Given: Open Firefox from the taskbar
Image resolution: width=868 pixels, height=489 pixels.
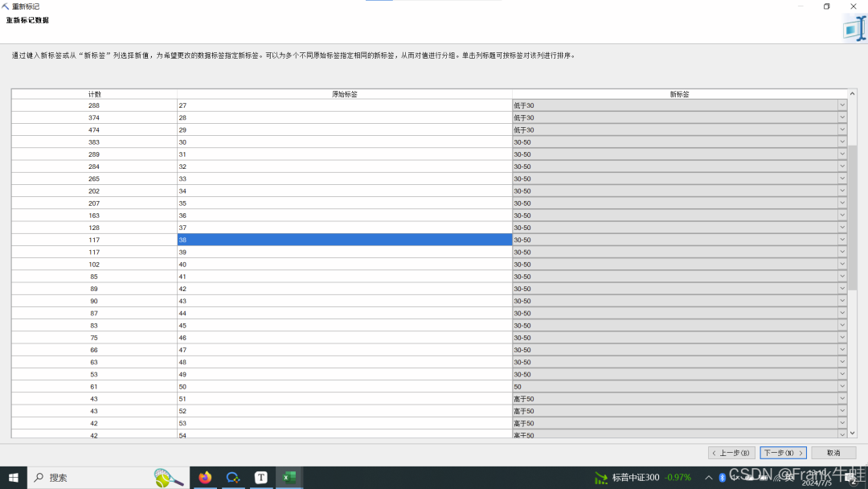Looking at the screenshot, I should tap(206, 478).
